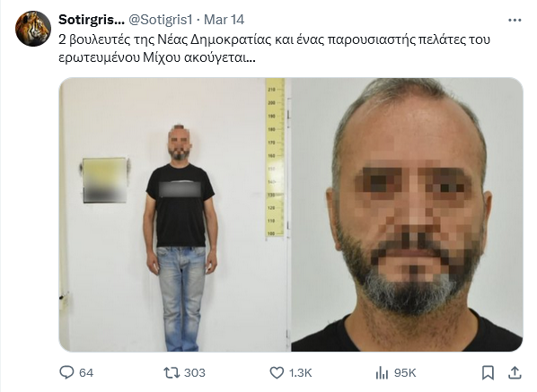
Task: Click the text 'ερωτευμένου Μίχου ακούγεται...'
Action: (157, 57)
